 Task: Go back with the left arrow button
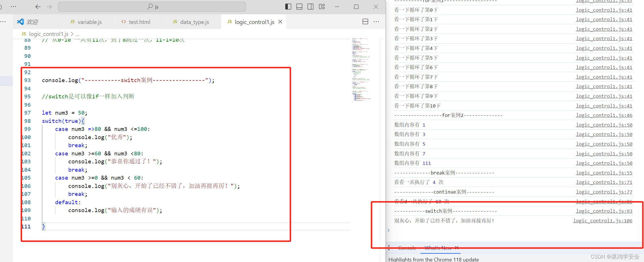pos(38,7)
